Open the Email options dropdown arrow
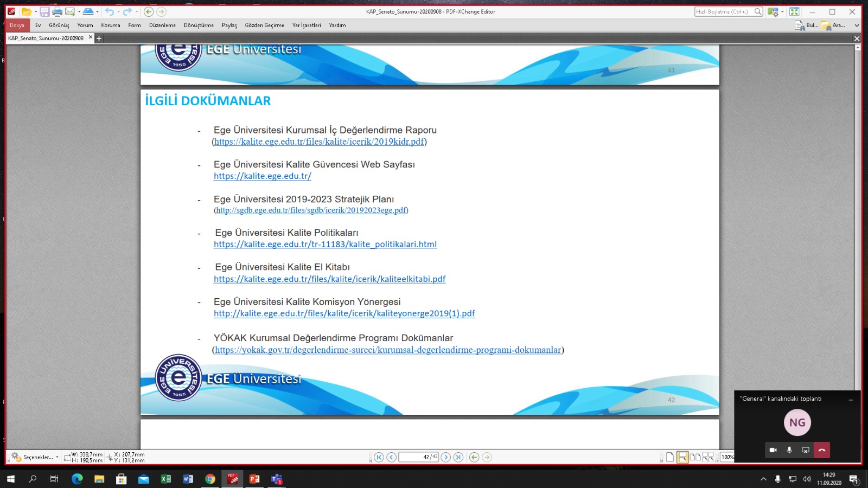Screen dimensions: 868x488 pyautogui.click(x=79, y=11)
